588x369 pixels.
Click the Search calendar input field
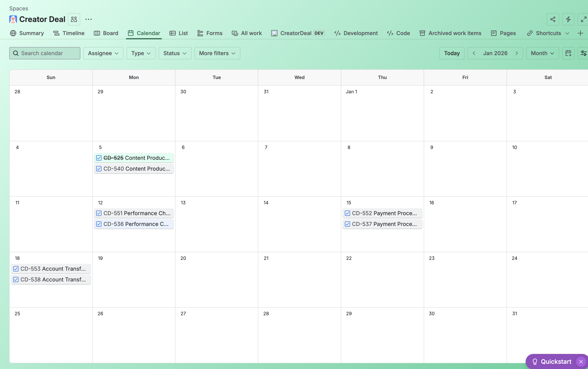click(45, 53)
